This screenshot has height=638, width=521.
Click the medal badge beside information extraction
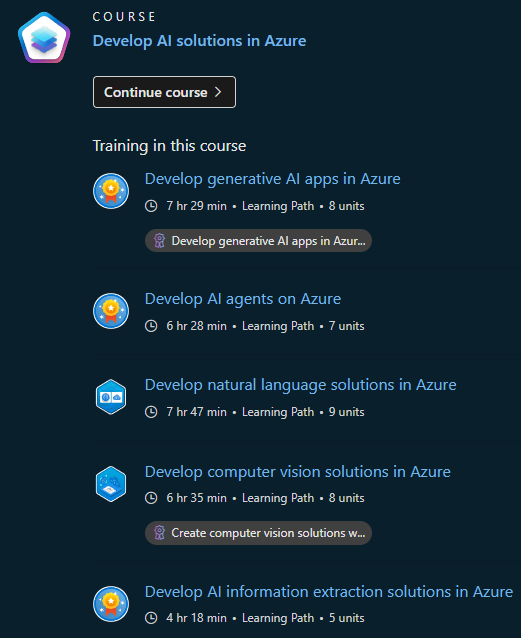point(111,604)
